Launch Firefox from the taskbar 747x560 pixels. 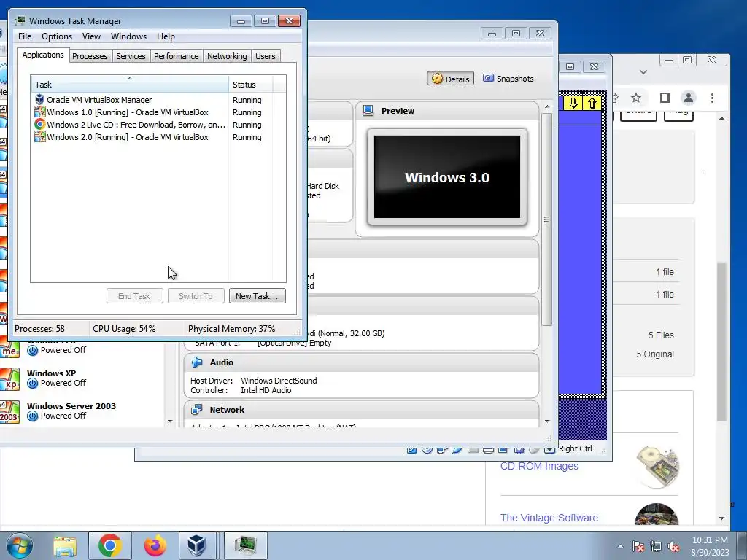pyautogui.click(x=155, y=545)
